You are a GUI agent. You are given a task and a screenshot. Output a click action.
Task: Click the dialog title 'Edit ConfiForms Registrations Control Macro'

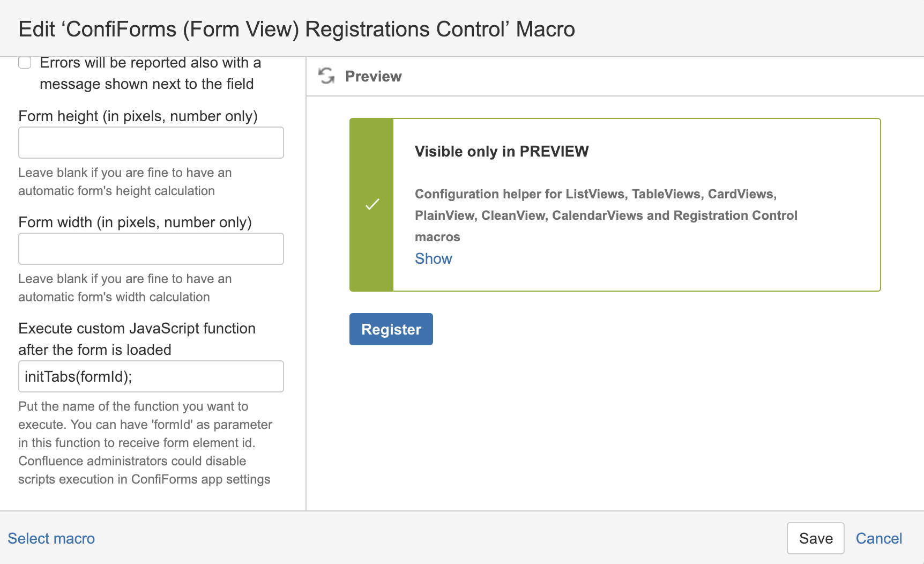(x=297, y=29)
